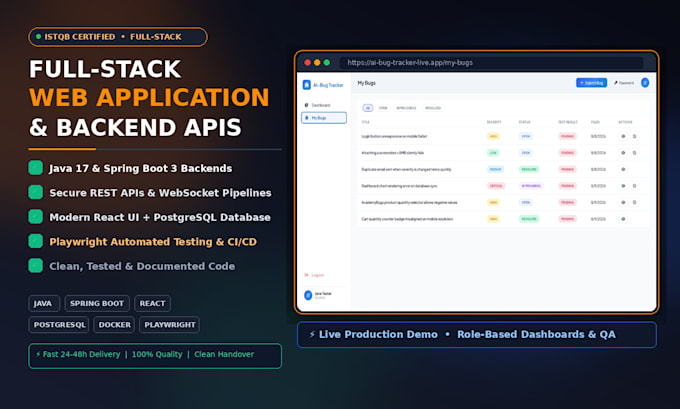Click second action icon in Dashboard chart rendering row
The width and height of the screenshot is (680, 409).
coord(634,186)
